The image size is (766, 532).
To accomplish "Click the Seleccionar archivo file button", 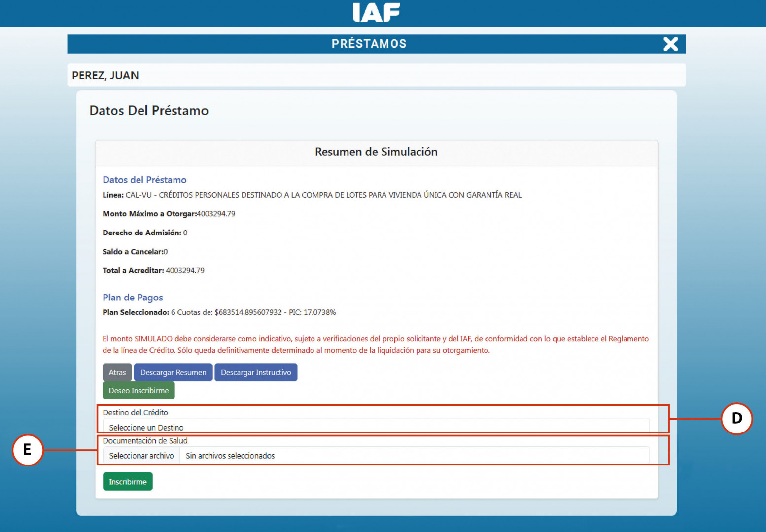I will tap(141, 456).
